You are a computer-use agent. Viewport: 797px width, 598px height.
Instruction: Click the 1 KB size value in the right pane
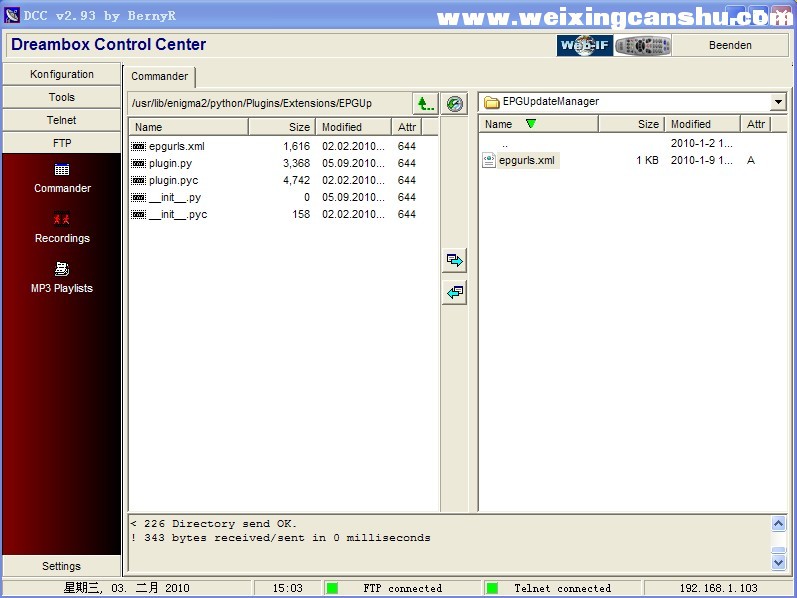(x=647, y=160)
